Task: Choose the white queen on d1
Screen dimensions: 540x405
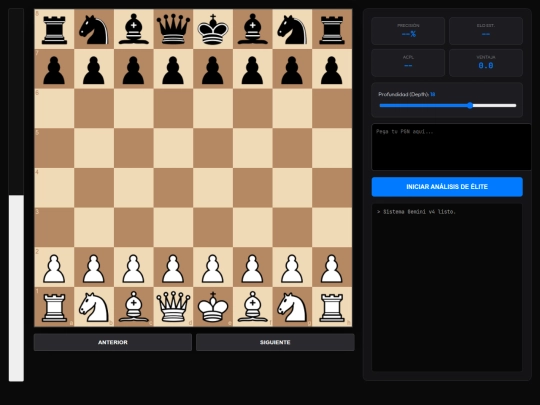Action: pos(173,307)
